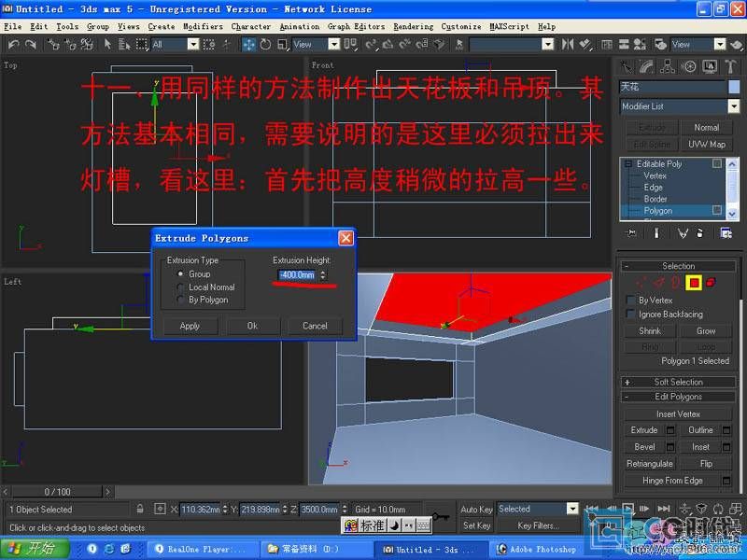Select Group extrusion type radio
The height and width of the screenshot is (560, 747).
pyautogui.click(x=180, y=273)
